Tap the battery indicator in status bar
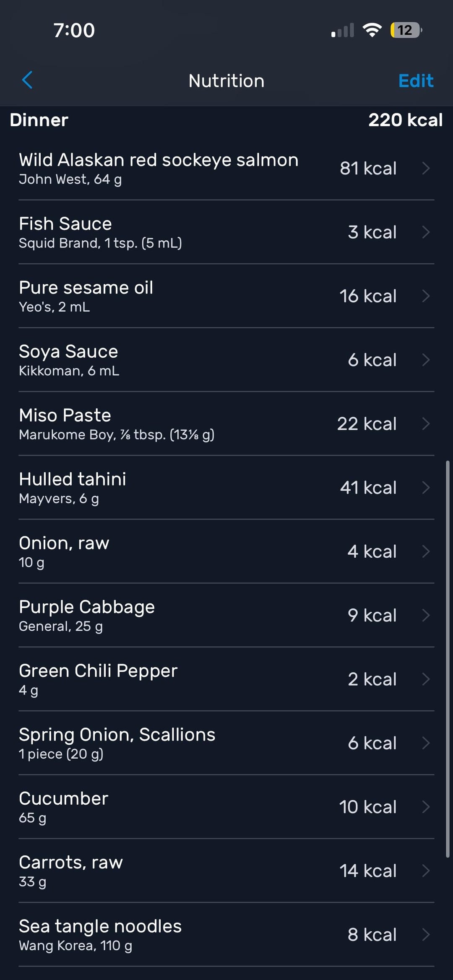 (406, 30)
